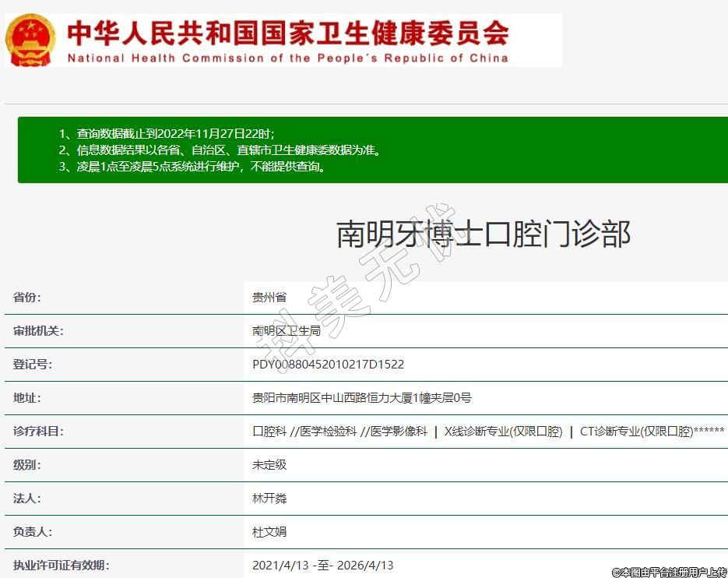Screen dimensions: 728x578
Task: Click the 登记号 row label
Action: 33,365
